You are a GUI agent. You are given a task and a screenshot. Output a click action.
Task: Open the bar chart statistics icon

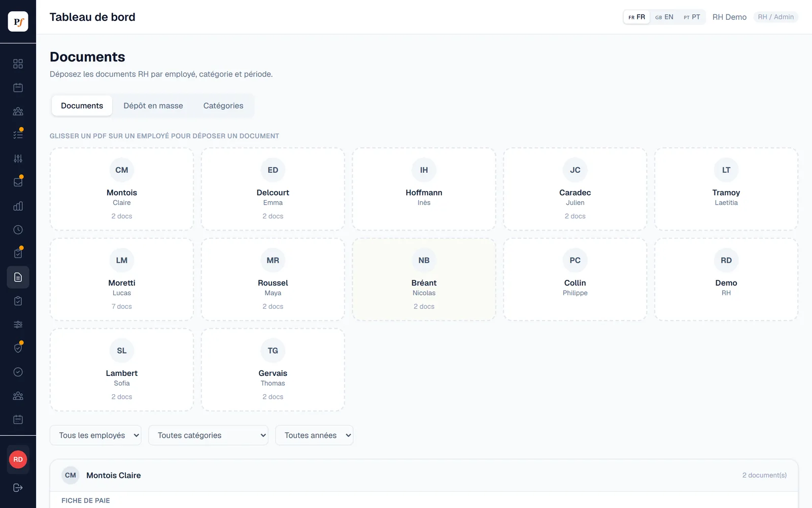(18, 206)
